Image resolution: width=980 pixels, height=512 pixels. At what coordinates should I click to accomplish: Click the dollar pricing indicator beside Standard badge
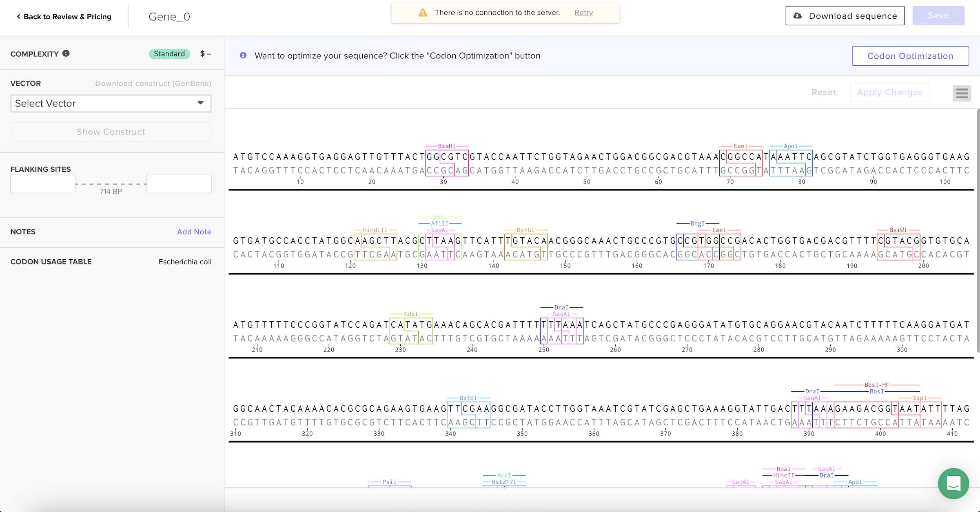pos(206,53)
